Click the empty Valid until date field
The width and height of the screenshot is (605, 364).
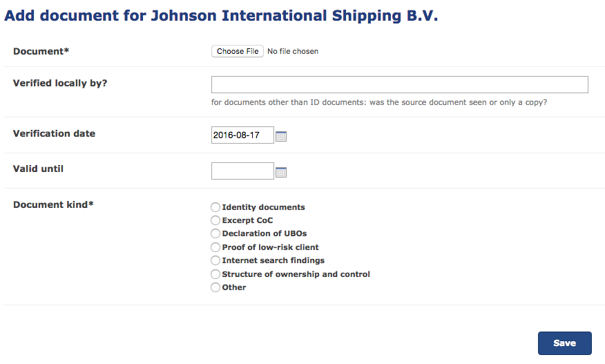coord(242,171)
